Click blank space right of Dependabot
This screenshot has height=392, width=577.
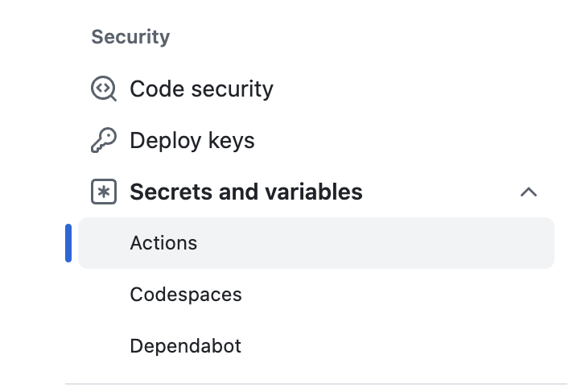[398, 346]
